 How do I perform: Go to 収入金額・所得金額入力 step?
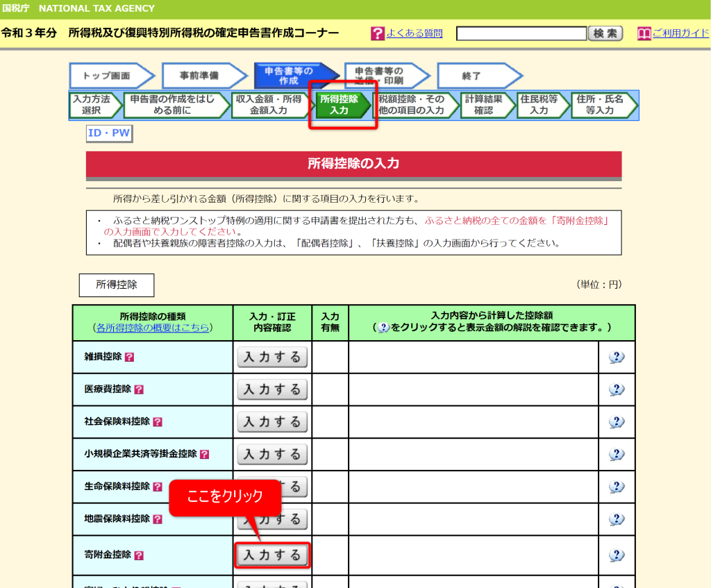pyautogui.click(x=267, y=105)
